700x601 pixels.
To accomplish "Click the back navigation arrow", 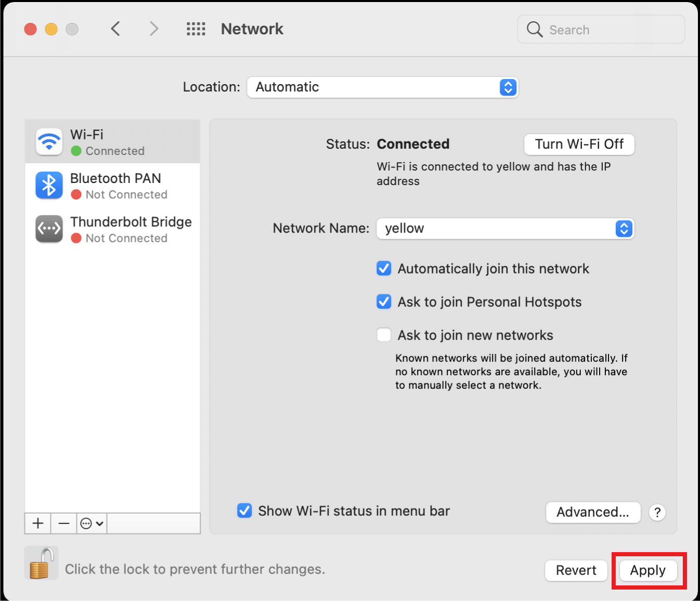I will pos(115,29).
